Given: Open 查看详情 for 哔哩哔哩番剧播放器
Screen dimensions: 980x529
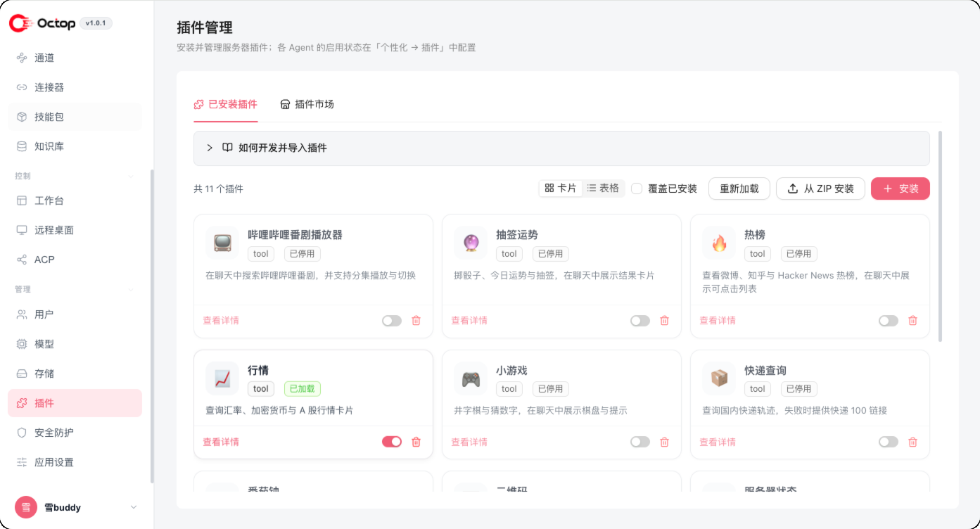Looking at the screenshot, I should (x=221, y=321).
